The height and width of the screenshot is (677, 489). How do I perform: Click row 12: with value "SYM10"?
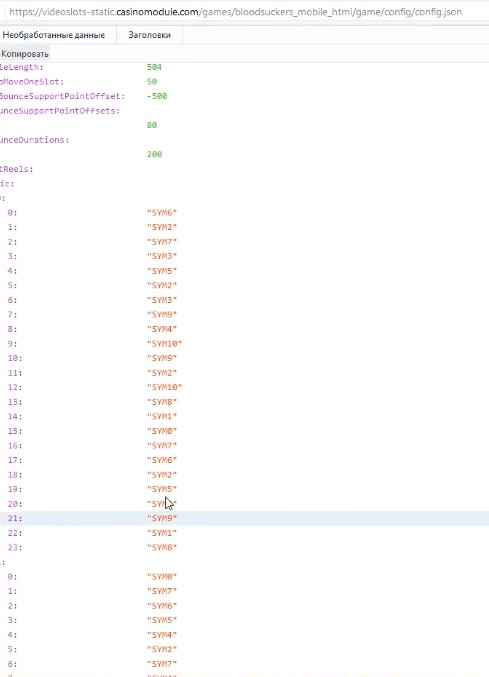click(244, 387)
